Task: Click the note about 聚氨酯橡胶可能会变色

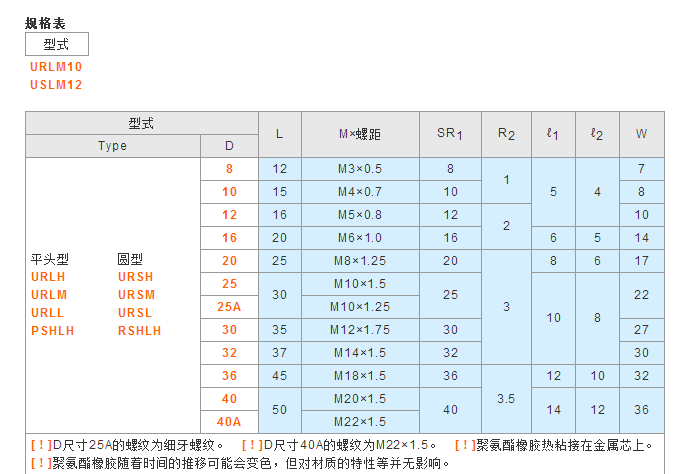Action: pyautogui.click(x=240, y=463)
